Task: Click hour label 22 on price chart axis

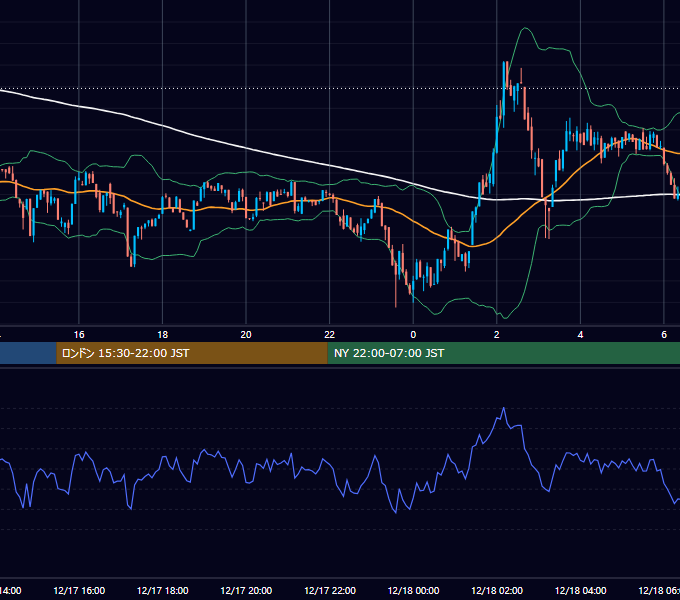Action: click(x=330, y=335)
